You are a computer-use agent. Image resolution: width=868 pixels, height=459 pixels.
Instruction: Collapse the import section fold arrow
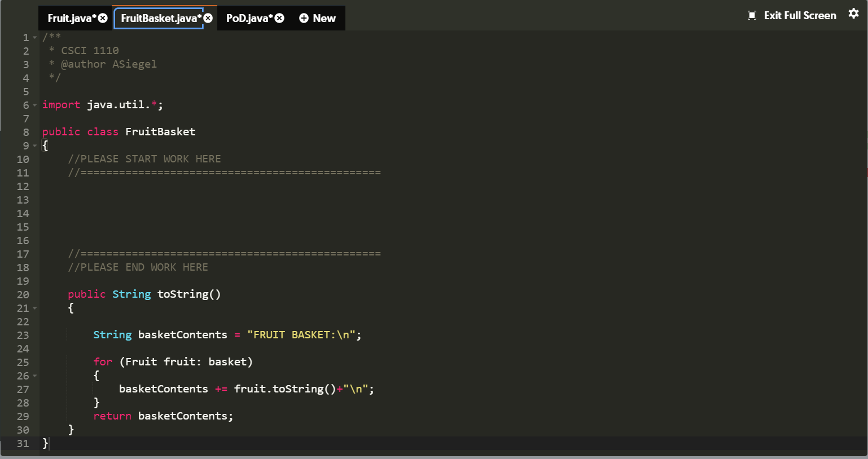(x=34, y=105)
